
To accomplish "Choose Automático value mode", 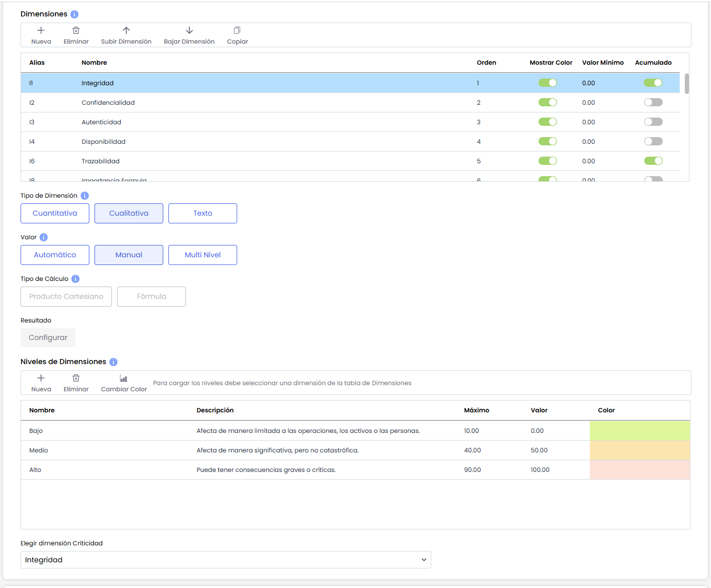I will click(55, 255).
